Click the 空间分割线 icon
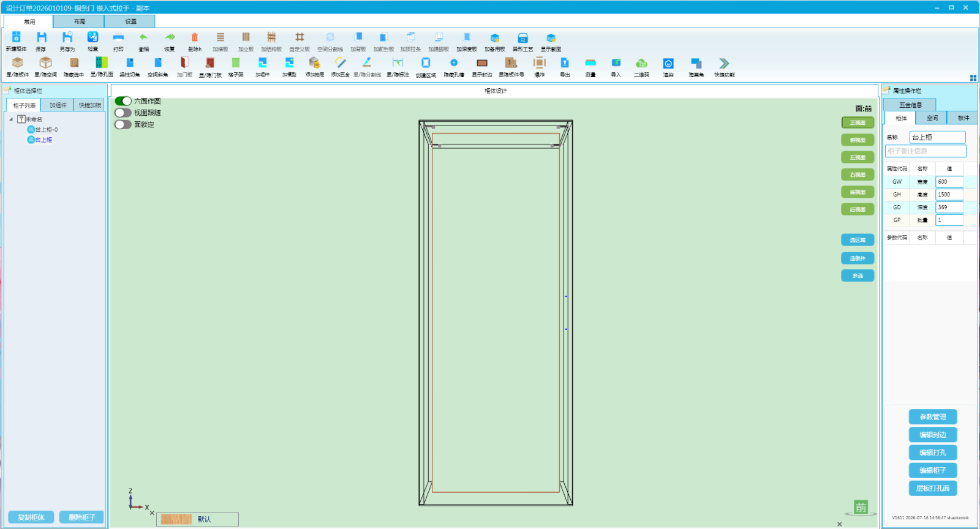Image resolution: width=980 pixels, height=529 pixels. (x=330, y=37)
